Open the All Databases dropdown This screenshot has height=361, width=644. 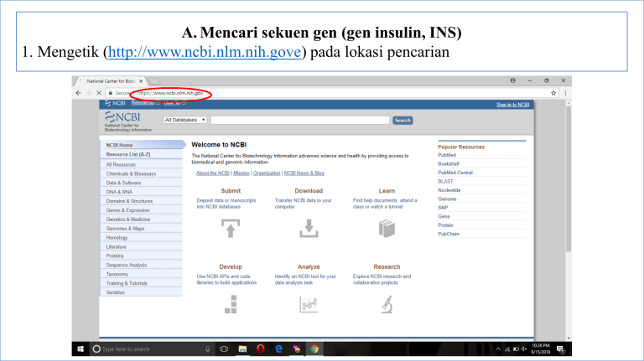[x=185, y=121]
